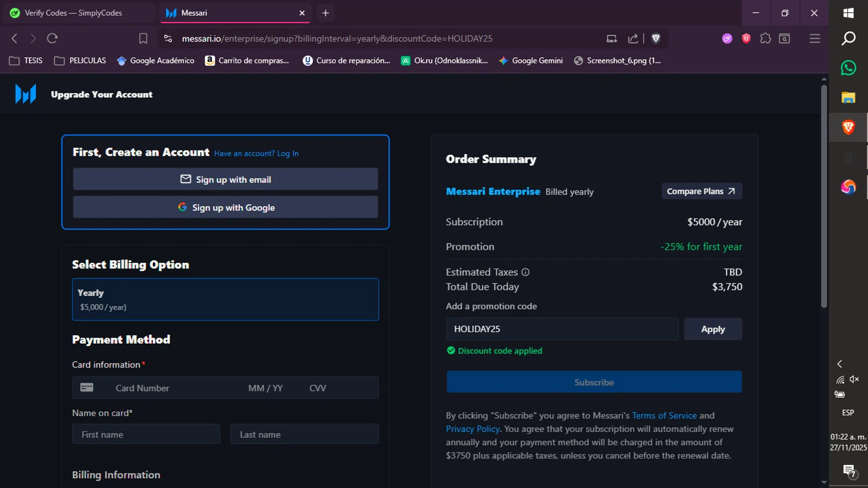Screen dimensions: 868x488
Task: Click Have an account? Log In link
Action: coord(256,153)
